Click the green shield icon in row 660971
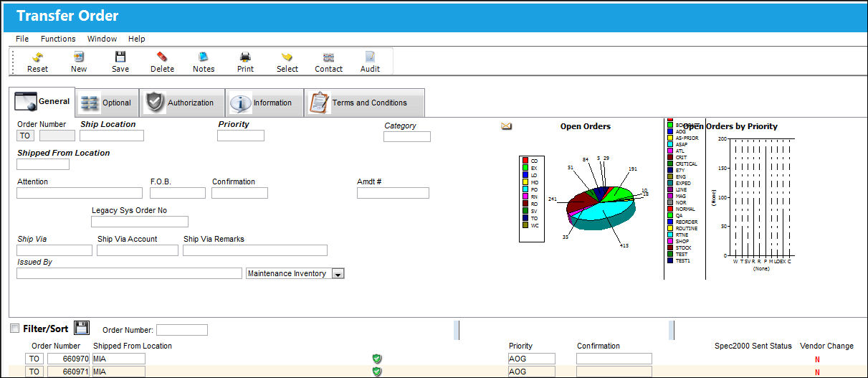This screenshot has width=868, height=378. 376,372
